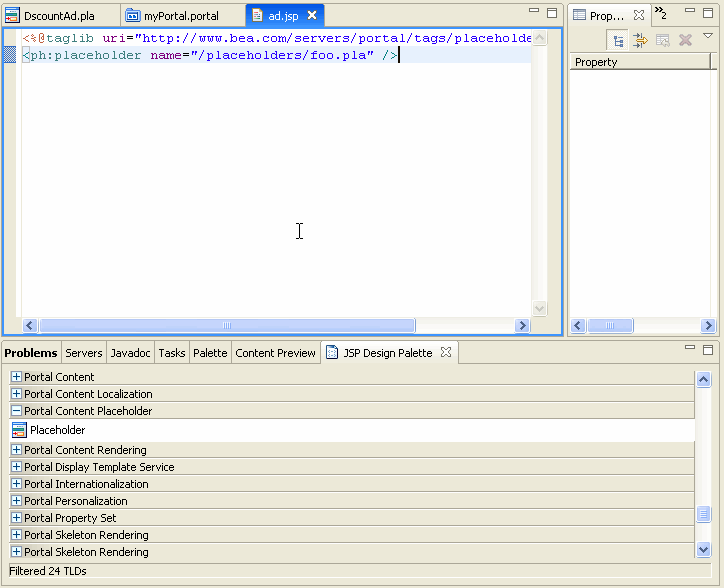The width and height of the screenshot is (724, 588).
Task: Click the Properties tab table icon
Action: (579, 15)
